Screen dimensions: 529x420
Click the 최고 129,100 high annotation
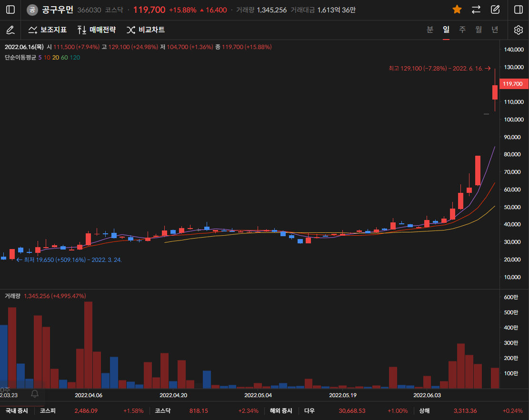pyautogui.click(x=439, y=69)
